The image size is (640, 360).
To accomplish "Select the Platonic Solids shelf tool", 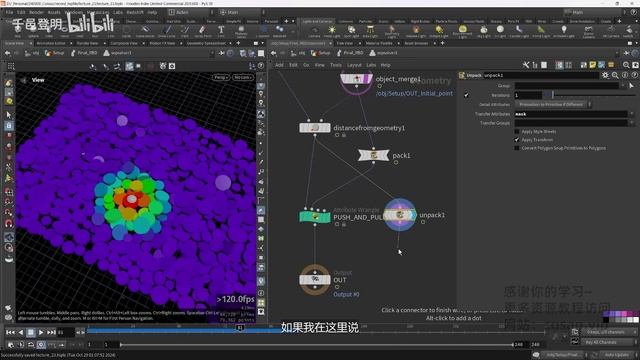I will pyautogui.click(x=241, y=31).
